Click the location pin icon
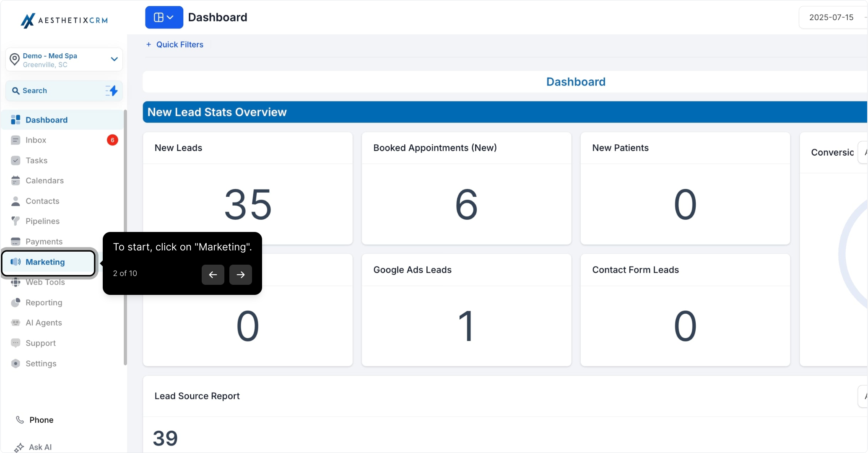Viewport: 868px width, 453px height. (15, 60)
